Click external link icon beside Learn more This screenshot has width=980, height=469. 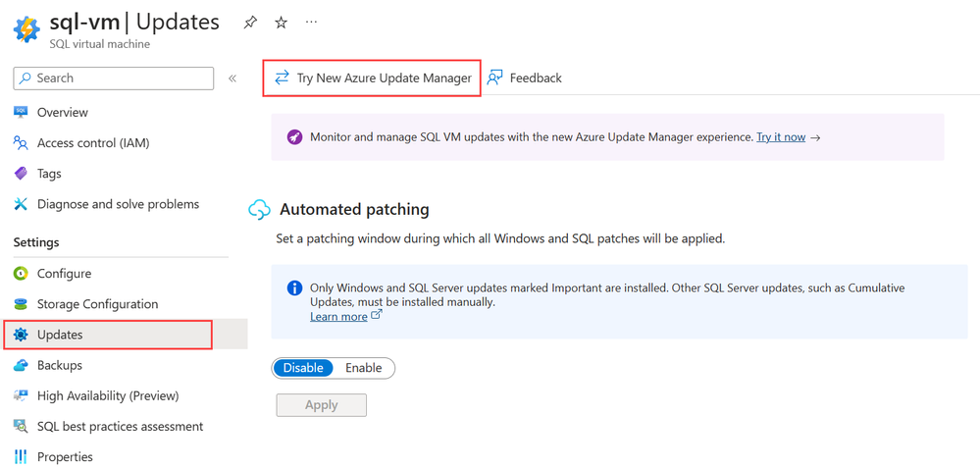377,315
